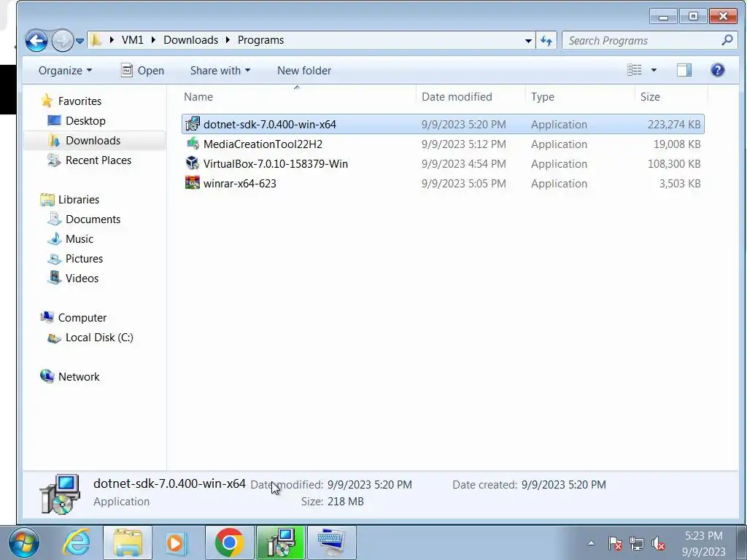
Task: Open the Music library
Action: 79,238
